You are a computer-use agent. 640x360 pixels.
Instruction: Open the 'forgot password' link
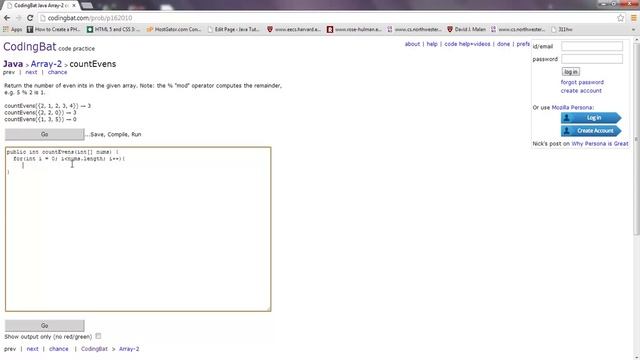582,82
